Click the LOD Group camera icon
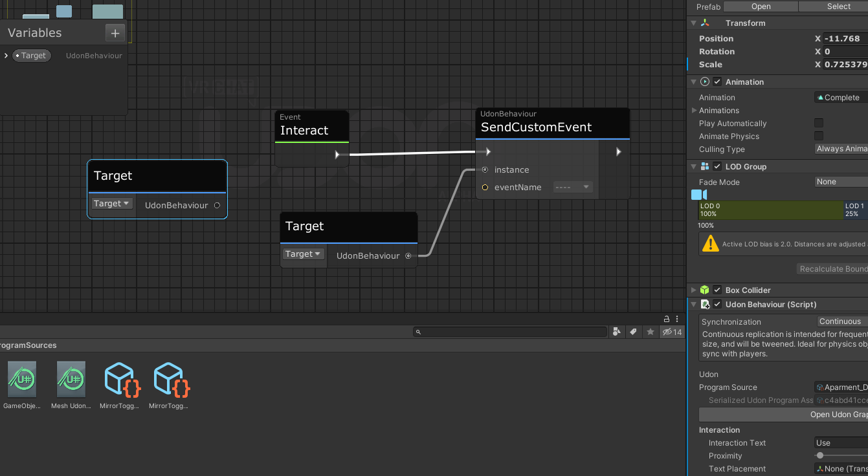 698,195
